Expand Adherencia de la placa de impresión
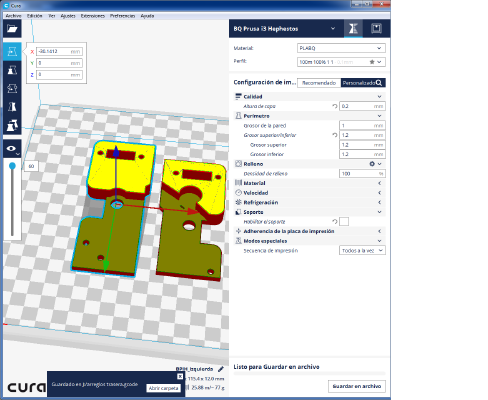 379,231
